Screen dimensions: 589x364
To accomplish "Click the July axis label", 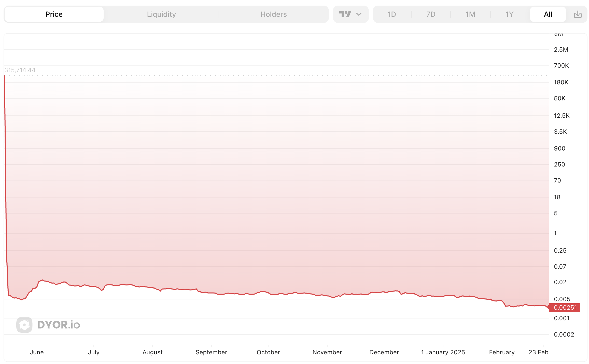I will (x=94, y=352).
